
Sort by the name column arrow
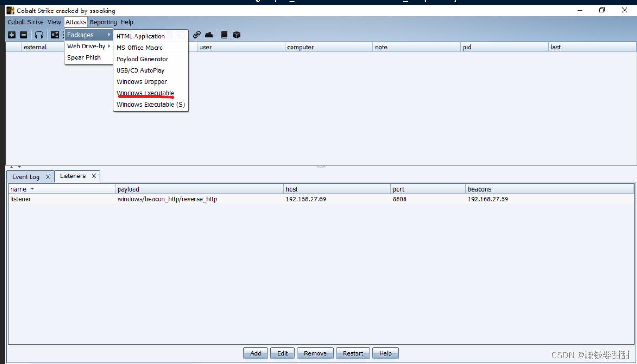32,189
